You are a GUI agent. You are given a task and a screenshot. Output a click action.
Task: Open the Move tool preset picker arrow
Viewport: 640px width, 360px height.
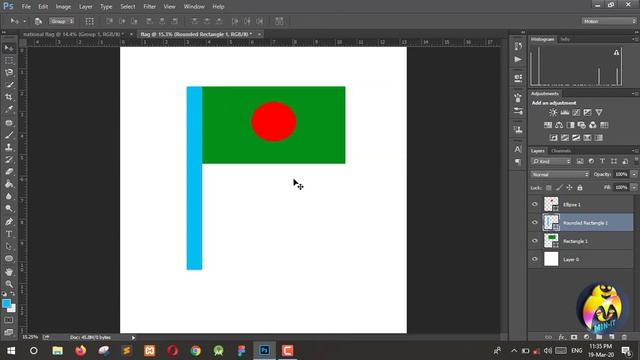pyautogui.click(x=24, y=21)
